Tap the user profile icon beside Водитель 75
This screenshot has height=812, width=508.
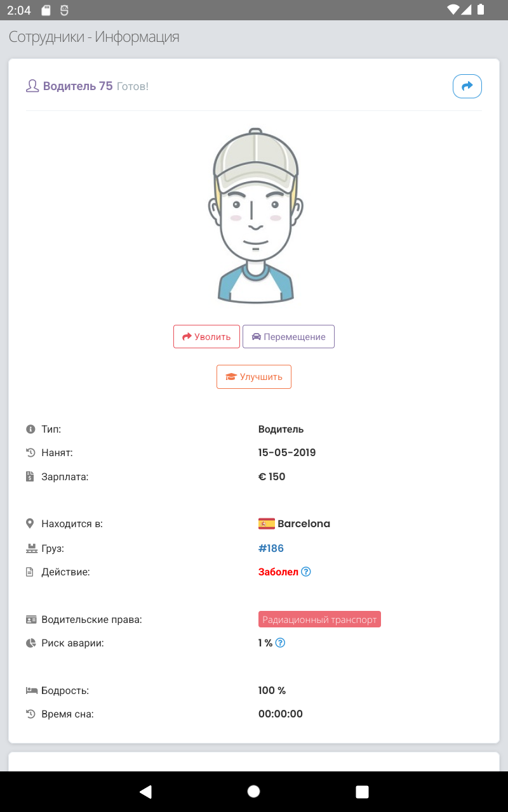(32, 86)
